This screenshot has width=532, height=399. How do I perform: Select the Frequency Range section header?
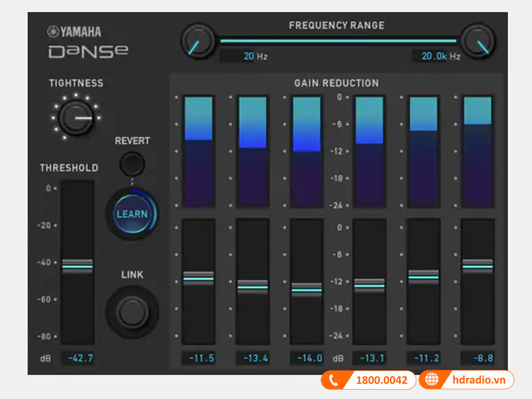(336, 25)
